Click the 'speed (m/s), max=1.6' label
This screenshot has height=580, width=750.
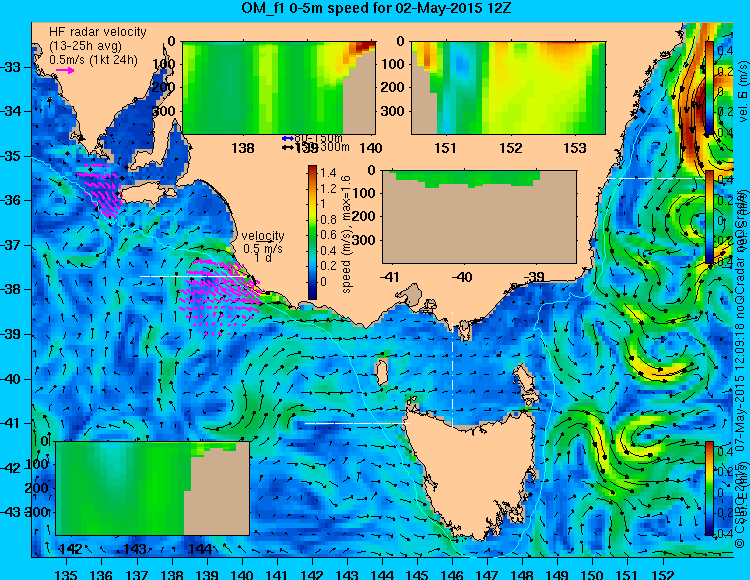point(346,234)
